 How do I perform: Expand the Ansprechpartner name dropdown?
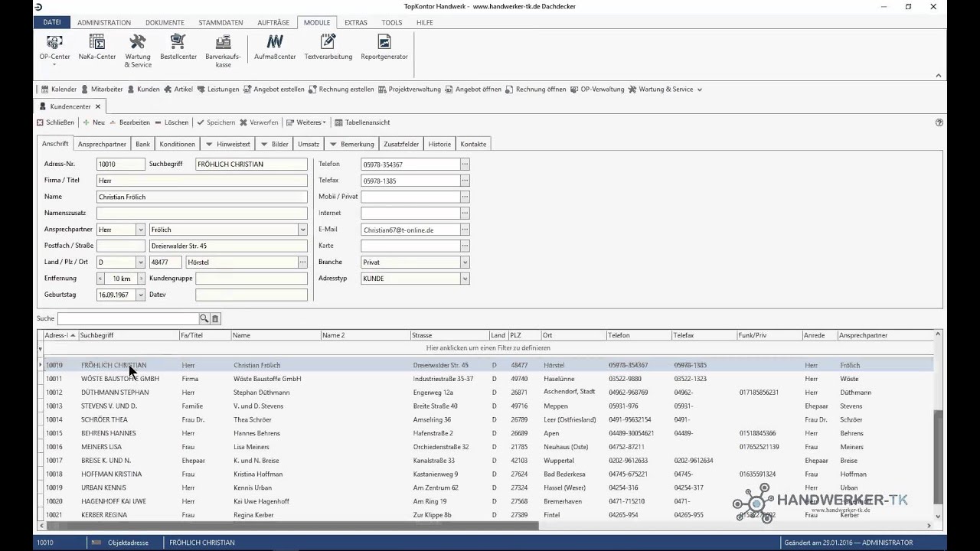(302, 230)
